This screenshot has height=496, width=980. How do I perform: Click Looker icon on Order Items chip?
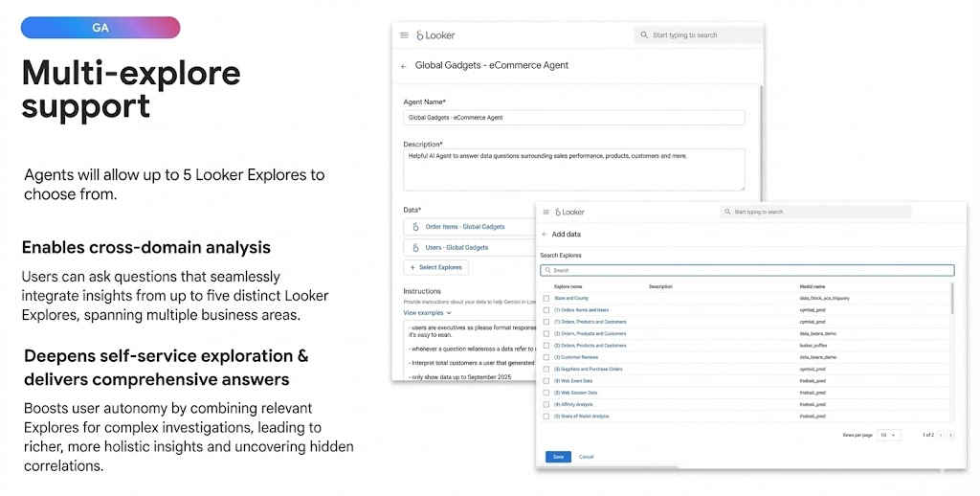[415, 226]
